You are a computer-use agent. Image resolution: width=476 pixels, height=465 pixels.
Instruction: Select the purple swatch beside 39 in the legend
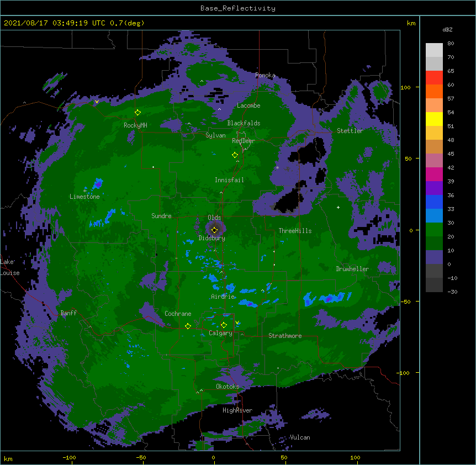point(434,188)
